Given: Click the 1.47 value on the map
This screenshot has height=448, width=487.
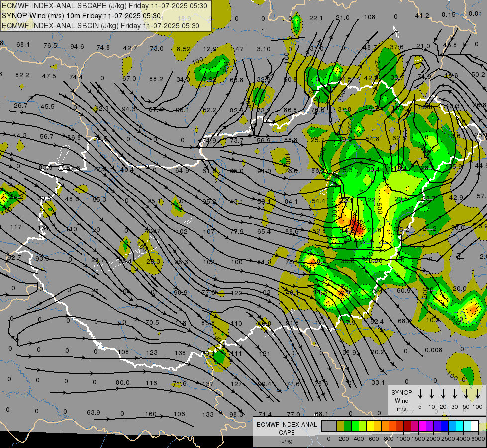Looking at the screenshot, I should pyautogui.click(x=237, y=49).
